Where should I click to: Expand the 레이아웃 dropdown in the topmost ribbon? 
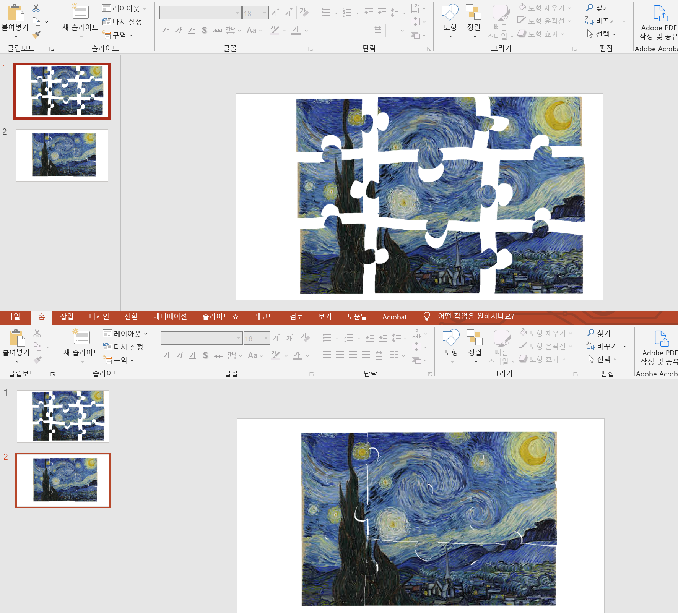(x=124, y=8)
